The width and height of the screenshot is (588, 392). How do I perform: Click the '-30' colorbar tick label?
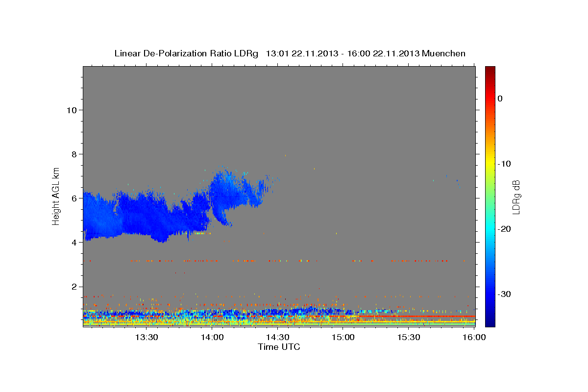tap(505, 294)
